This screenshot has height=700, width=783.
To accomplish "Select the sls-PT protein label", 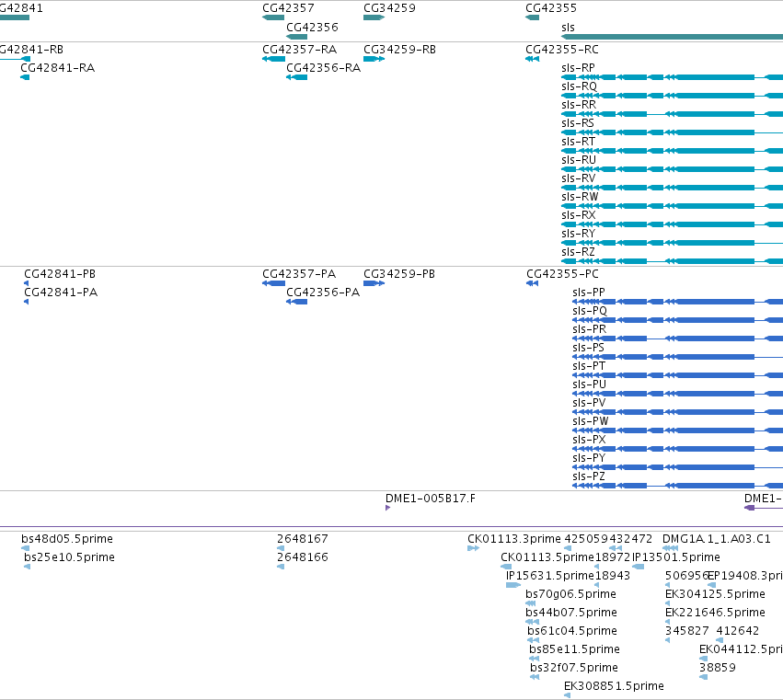I will pyautogui.click(x=589, y=366).
